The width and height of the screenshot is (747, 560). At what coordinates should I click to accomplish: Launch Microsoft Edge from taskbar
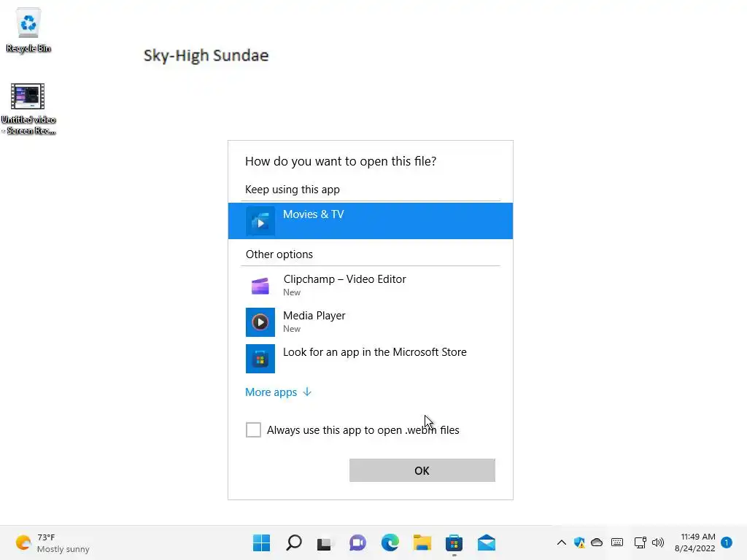click(390, 542)
